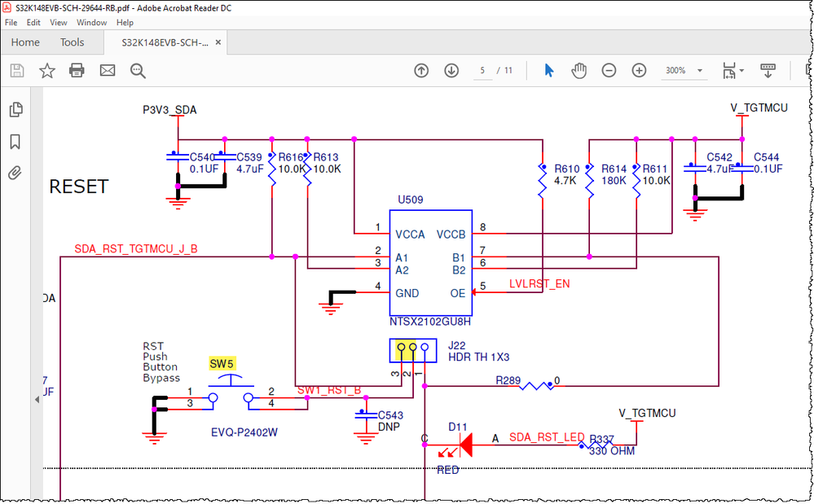814x504 pixels.
Task: Click the J22 header designator
Action: click(457, 345)
